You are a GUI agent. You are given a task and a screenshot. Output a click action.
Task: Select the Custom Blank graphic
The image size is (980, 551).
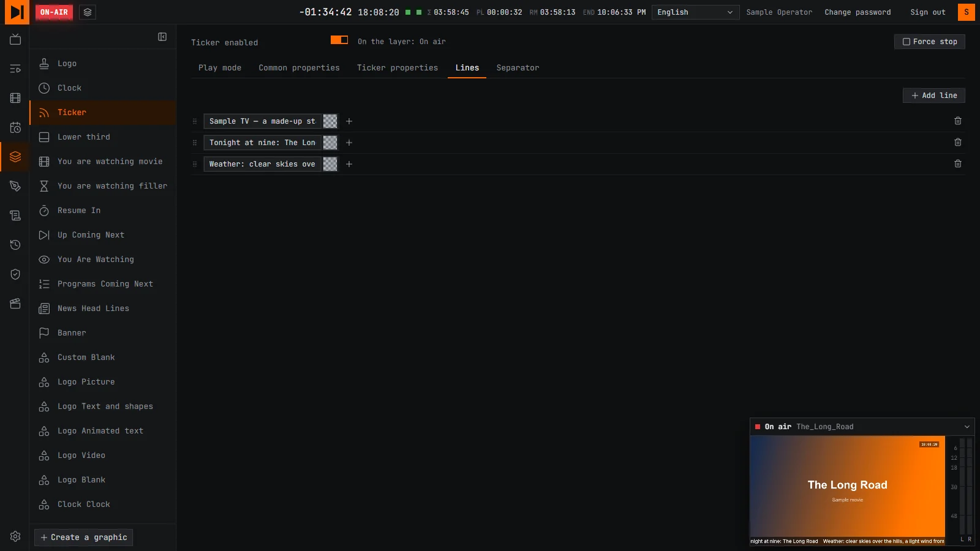(x=103, y=358)
